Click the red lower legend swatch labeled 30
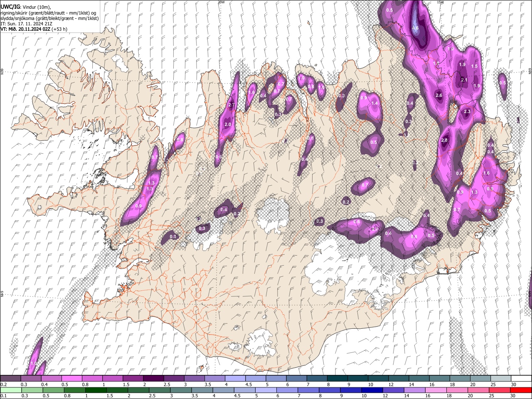This screenshot has width=532, height=399. pyautogui.click(x=521, y=390)
